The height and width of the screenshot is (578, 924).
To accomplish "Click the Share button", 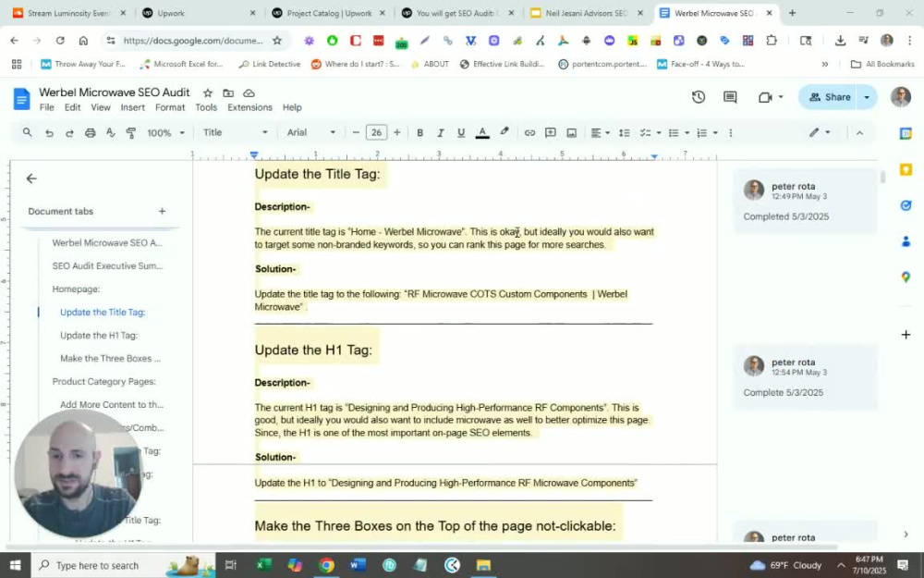I will 829,97.
